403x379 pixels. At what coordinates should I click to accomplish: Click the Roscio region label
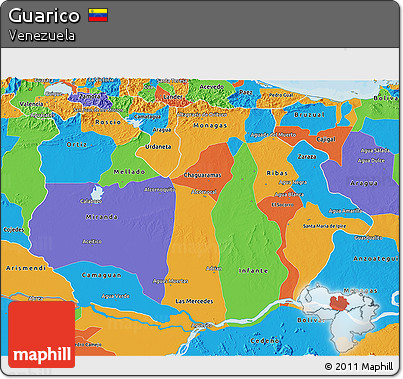(108, 122)
